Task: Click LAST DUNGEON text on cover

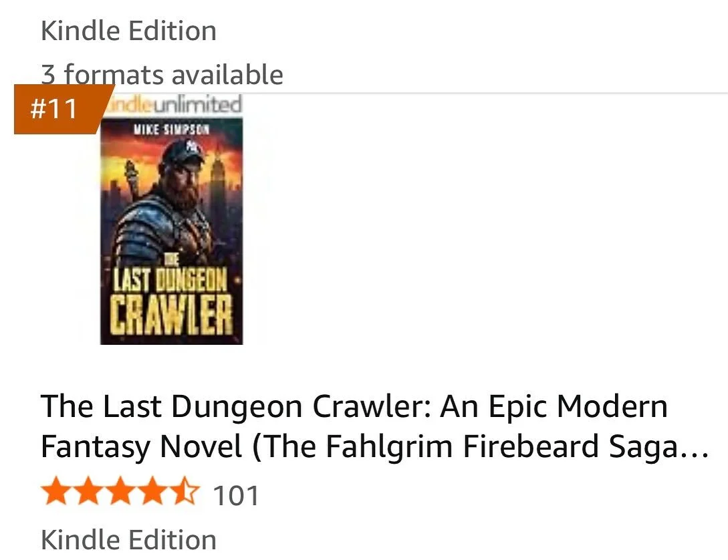Action: click(x=170, y=280)
